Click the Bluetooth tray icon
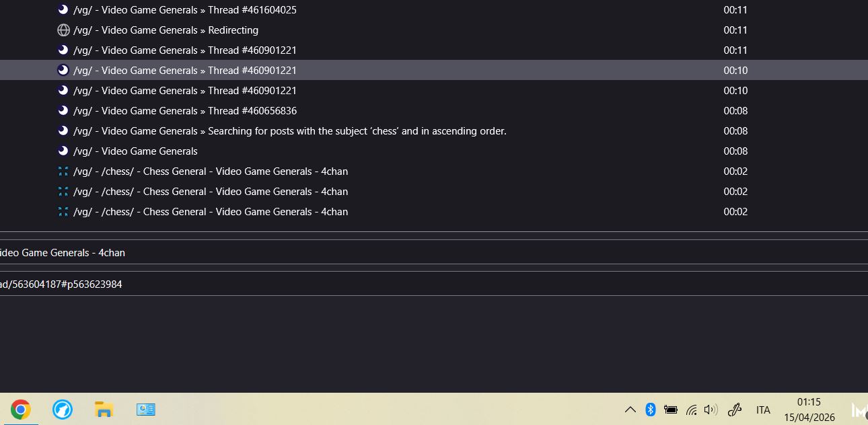This screenshot has height=425, width=868. pos(651,410)
